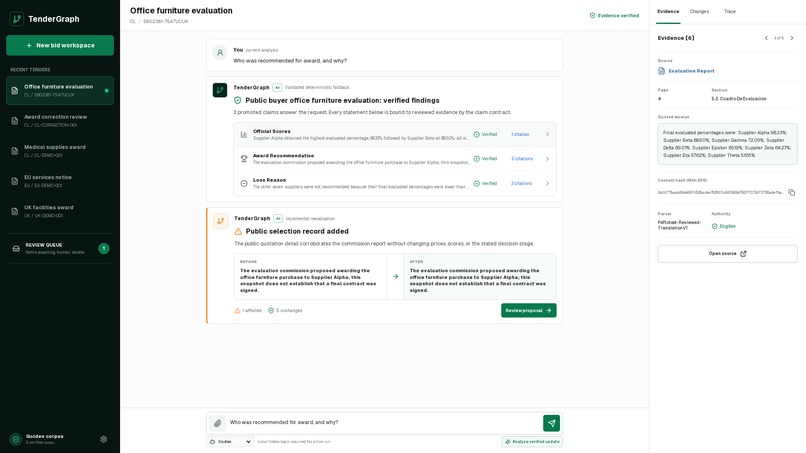This screenshot has width=806, height=453.
Task: Click Verified badge on Official Scores row
Action: (x=485, y=135)
